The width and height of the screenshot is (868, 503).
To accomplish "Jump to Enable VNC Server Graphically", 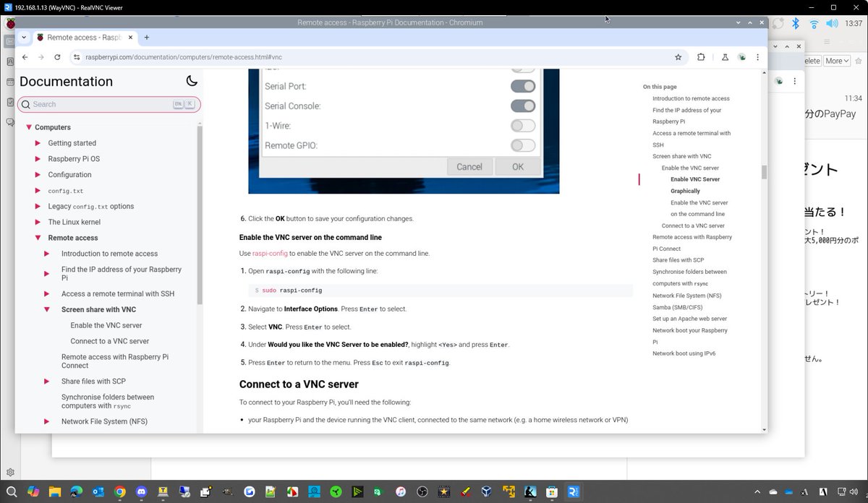I will [x=695, y=185].
